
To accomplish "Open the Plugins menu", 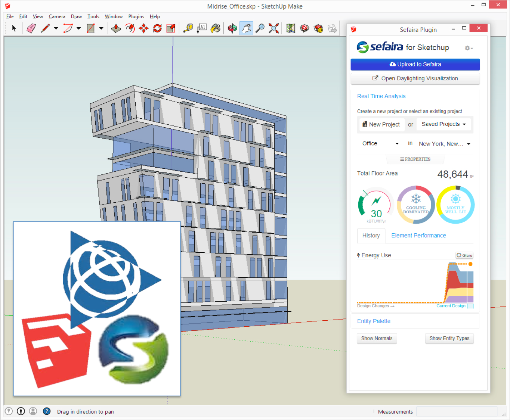I will 136,16.
